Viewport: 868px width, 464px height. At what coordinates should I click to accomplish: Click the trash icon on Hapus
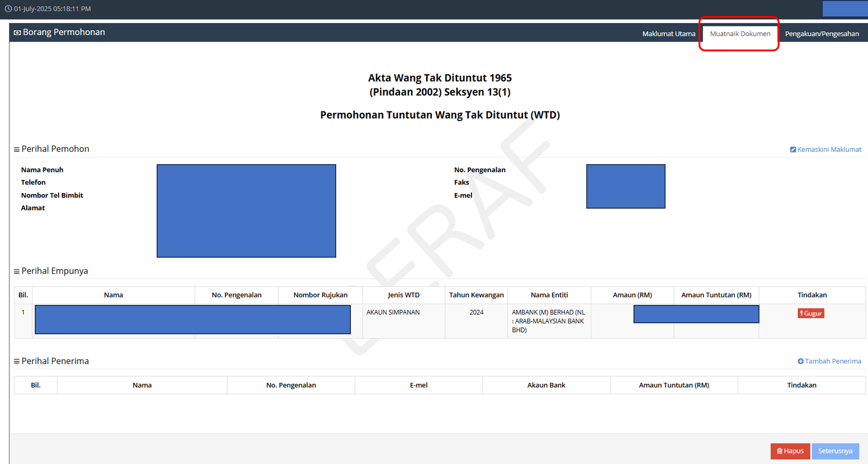coord(780,451)
